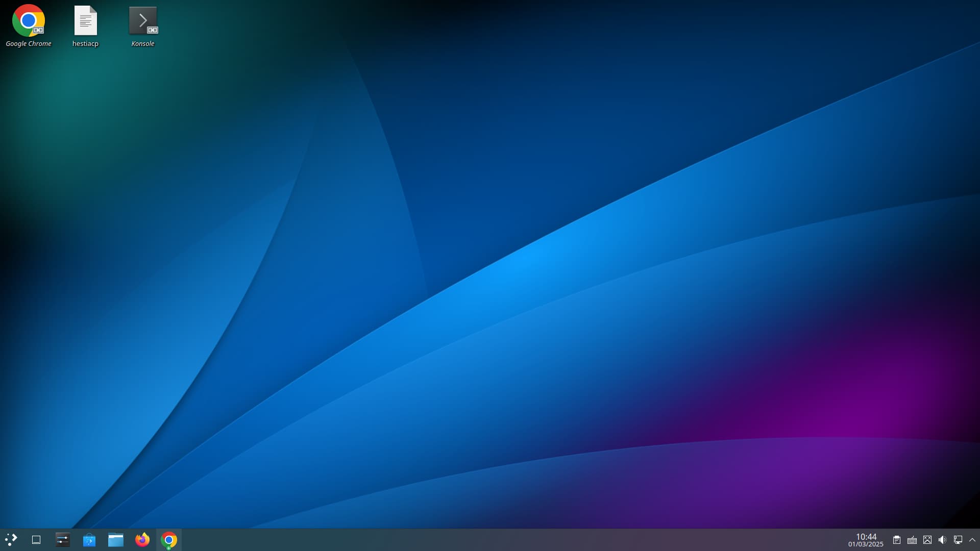The height and width of the screenshot is (551, 980).
Task: Click the date 01/03/2025 in panel
Action: (x=866, y=544)
